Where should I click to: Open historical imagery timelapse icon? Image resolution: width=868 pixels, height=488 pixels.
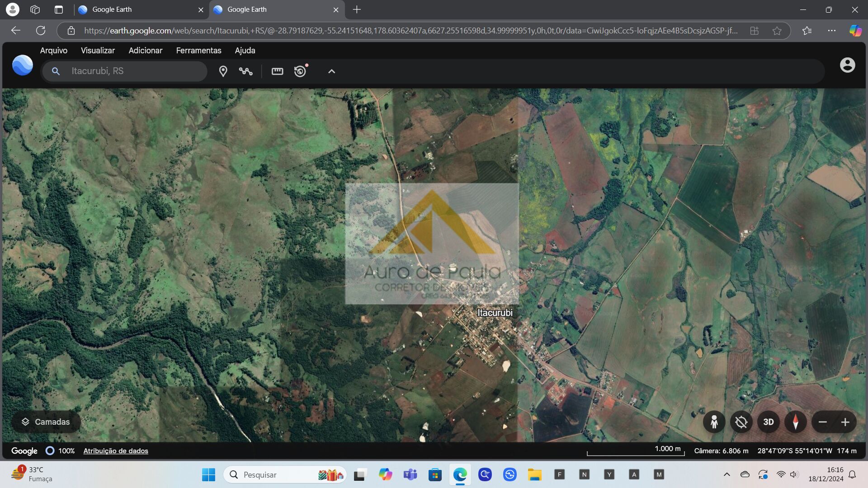pos(300,71)
